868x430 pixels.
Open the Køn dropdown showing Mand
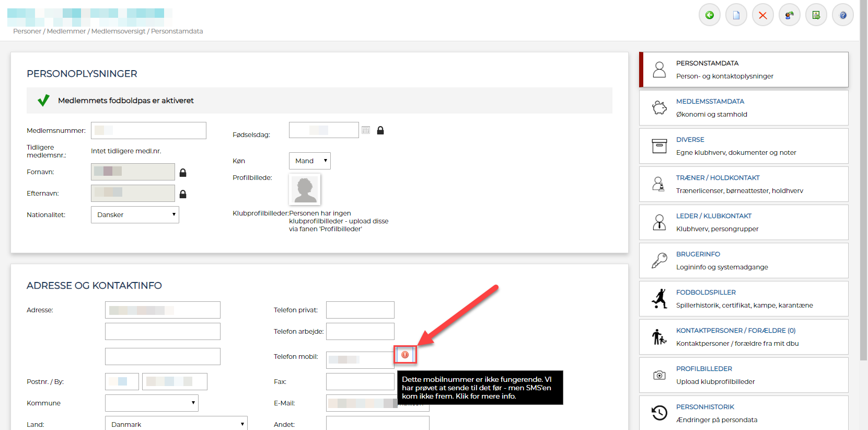(310, 161)
